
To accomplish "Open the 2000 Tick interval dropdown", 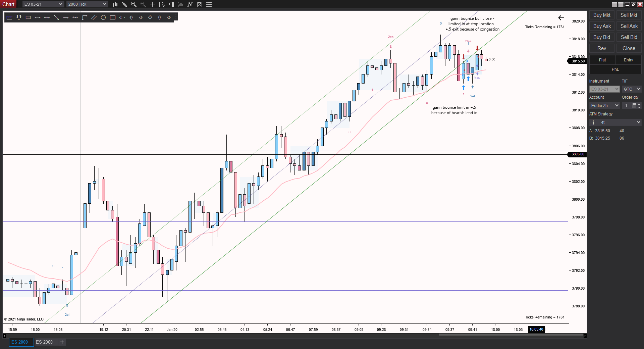I will [x=87, y=4].
